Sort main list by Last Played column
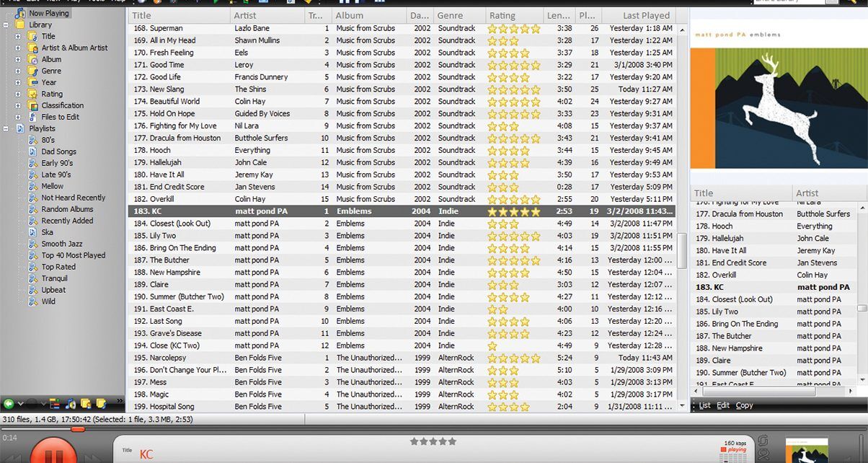The width and height of the screenshot is (868, 463). (639, 15)
